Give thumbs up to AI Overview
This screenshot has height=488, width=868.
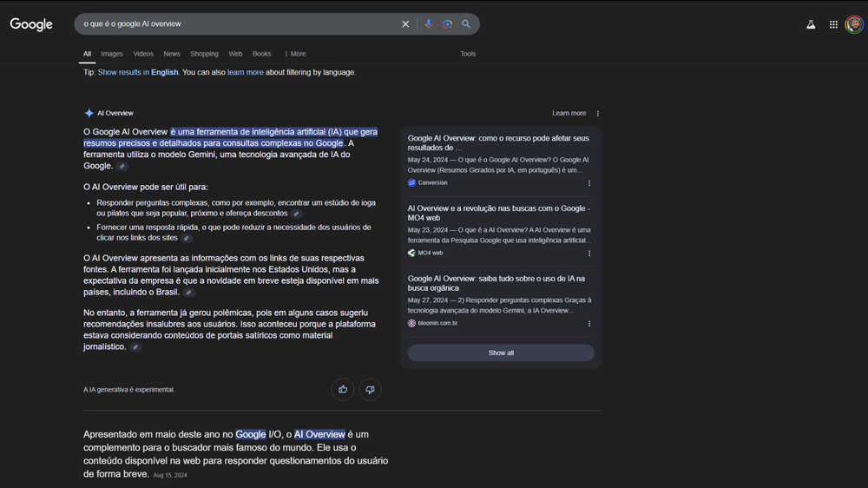343,389
